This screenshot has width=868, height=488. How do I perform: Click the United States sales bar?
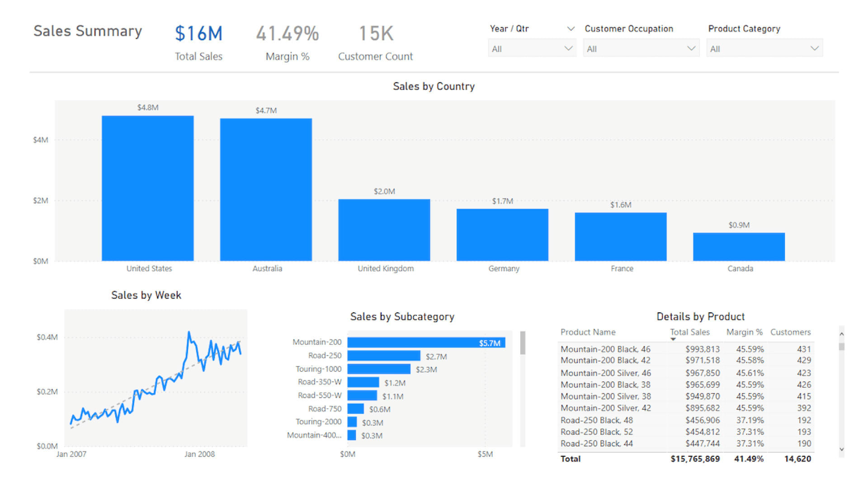pyautogui.click(x=147, y=188)
